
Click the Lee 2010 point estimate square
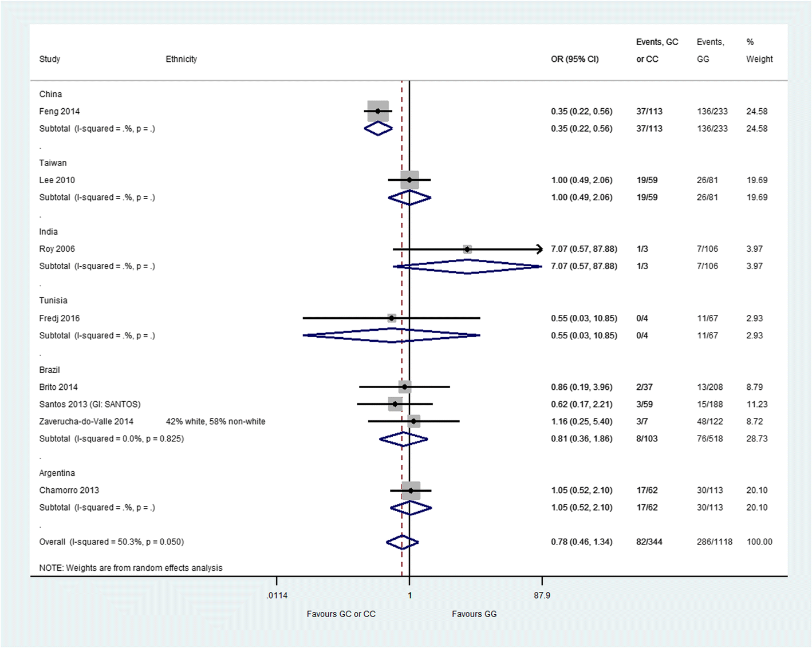pos(409,180)
